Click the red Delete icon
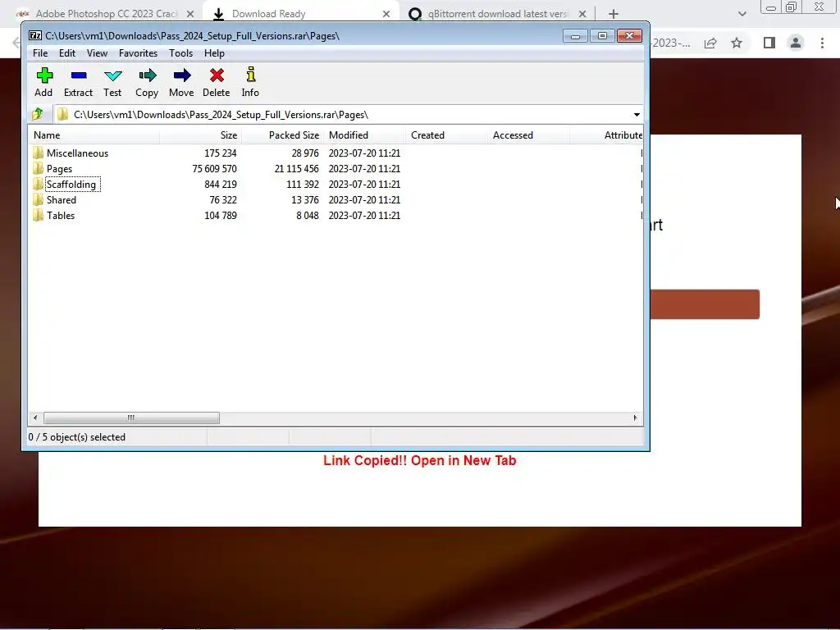Image resolution: width=840 pixels, height=630 pixels. point(217,75)
